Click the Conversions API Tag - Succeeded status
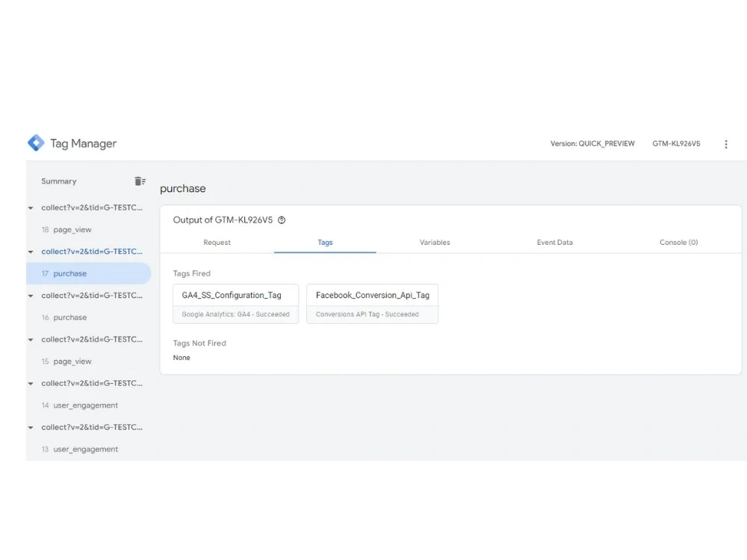The width and height of the screenshot is (747, 560). click(x=368, y=314)
